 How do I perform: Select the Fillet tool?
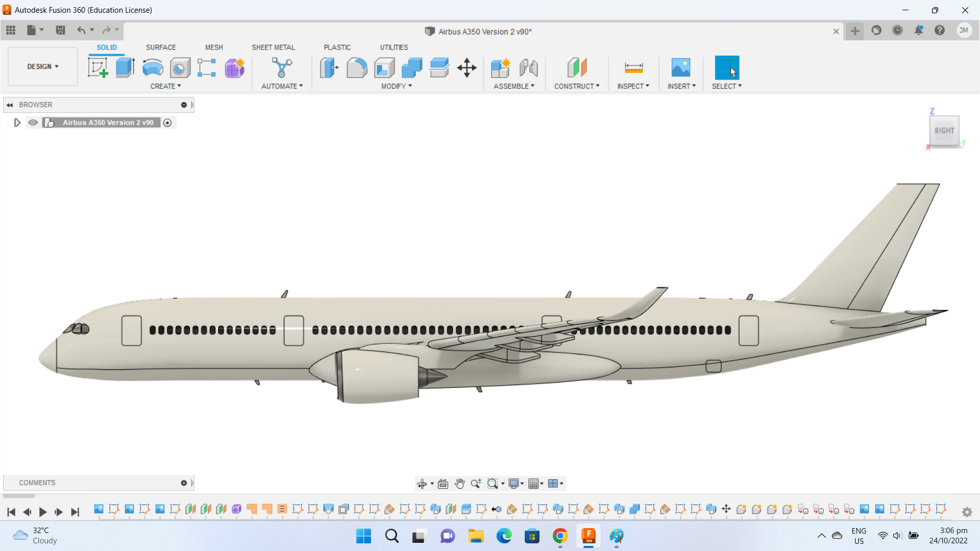click(x=357, y=67)
